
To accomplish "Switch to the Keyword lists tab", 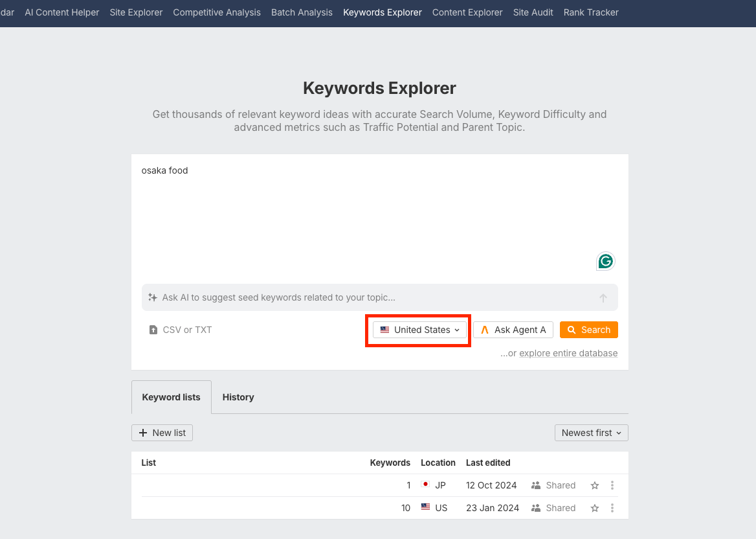I will [171, 397].
